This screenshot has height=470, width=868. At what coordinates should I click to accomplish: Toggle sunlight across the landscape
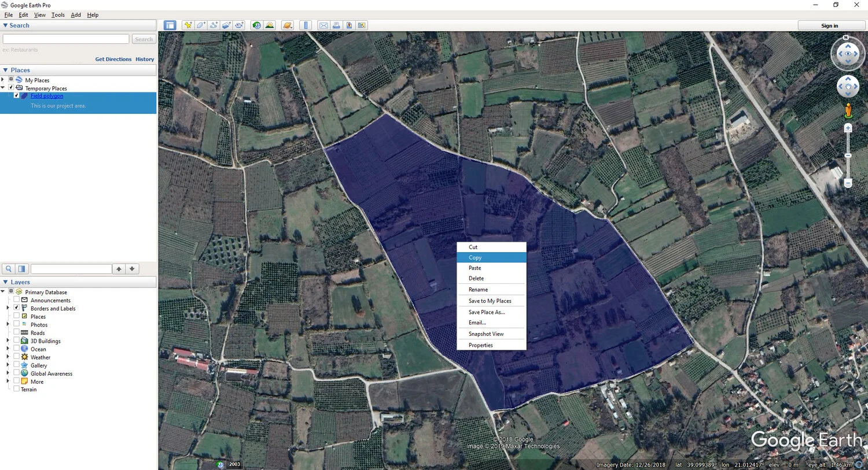click(270, 25)
